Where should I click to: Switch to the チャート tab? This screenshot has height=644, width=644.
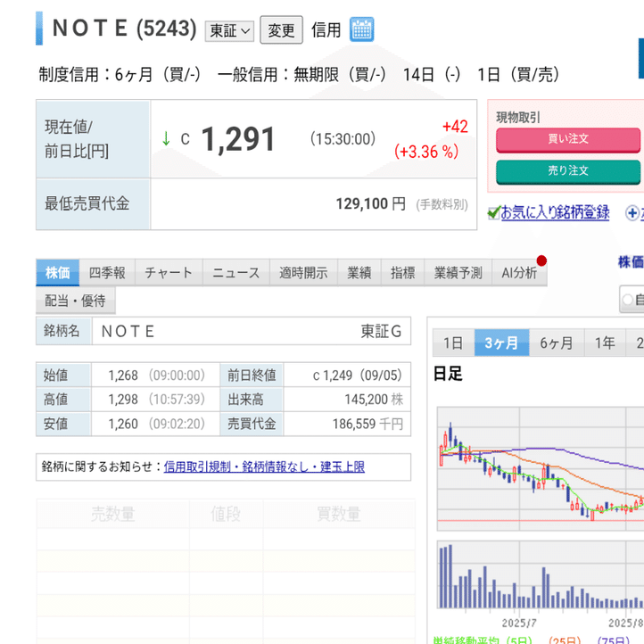(169, 272)
